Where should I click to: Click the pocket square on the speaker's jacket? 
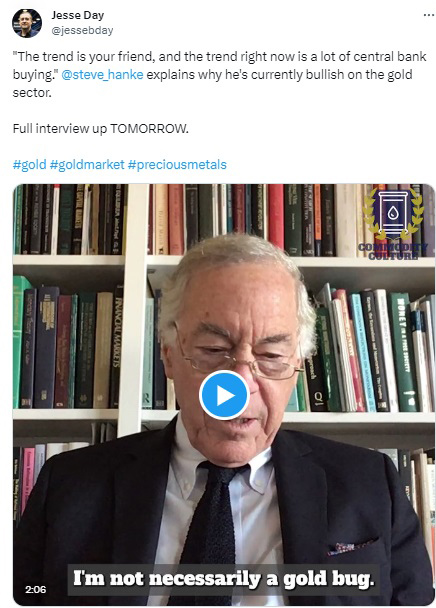(351, 546)
